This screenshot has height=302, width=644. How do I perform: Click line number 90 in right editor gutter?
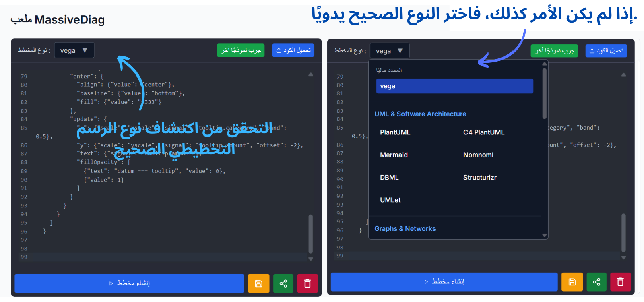point(340,179)
